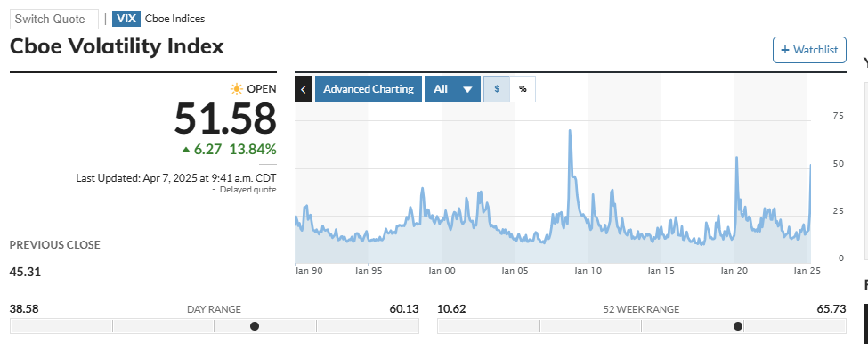
Task: Click the 52 WEEK RANGE marker dot
Action: [738, 326]
